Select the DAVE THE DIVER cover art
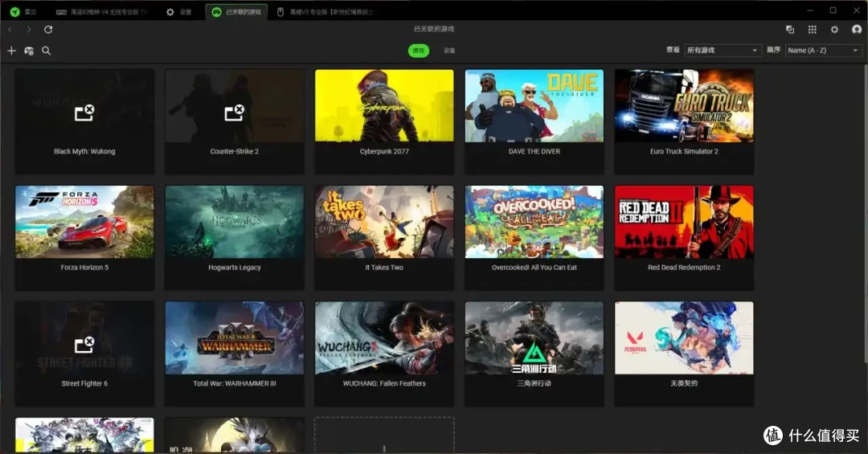This screenshot has width=868, height=454. (534, 106)
